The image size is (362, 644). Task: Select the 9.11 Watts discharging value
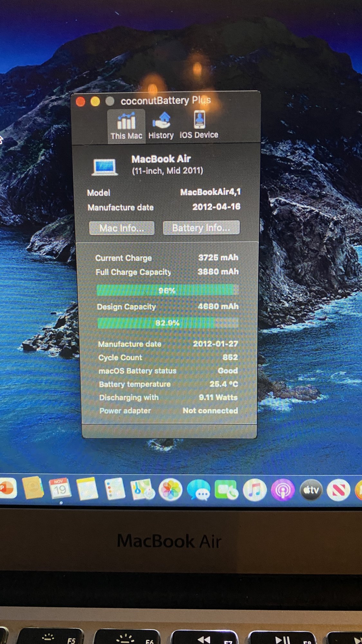pyautogui.click(x=218, y=397)
